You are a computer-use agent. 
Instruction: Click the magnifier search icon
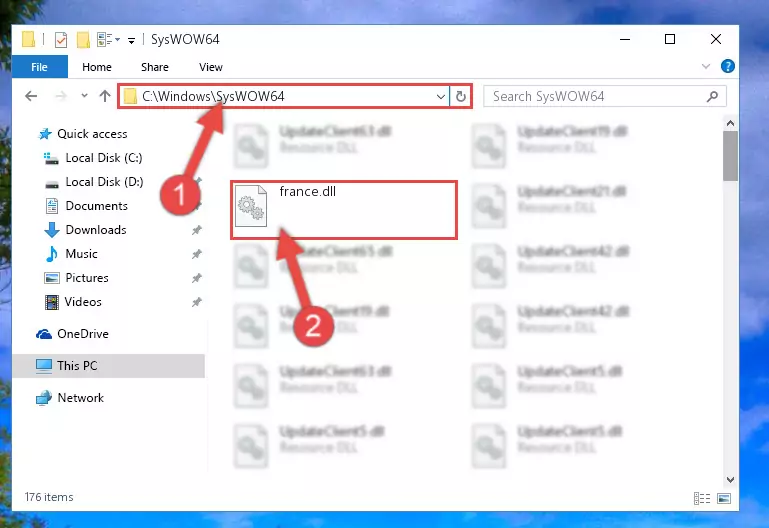(x=713, y=97)
